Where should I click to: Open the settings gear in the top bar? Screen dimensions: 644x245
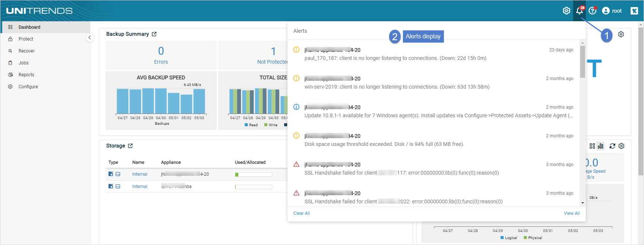coord(566,11)
